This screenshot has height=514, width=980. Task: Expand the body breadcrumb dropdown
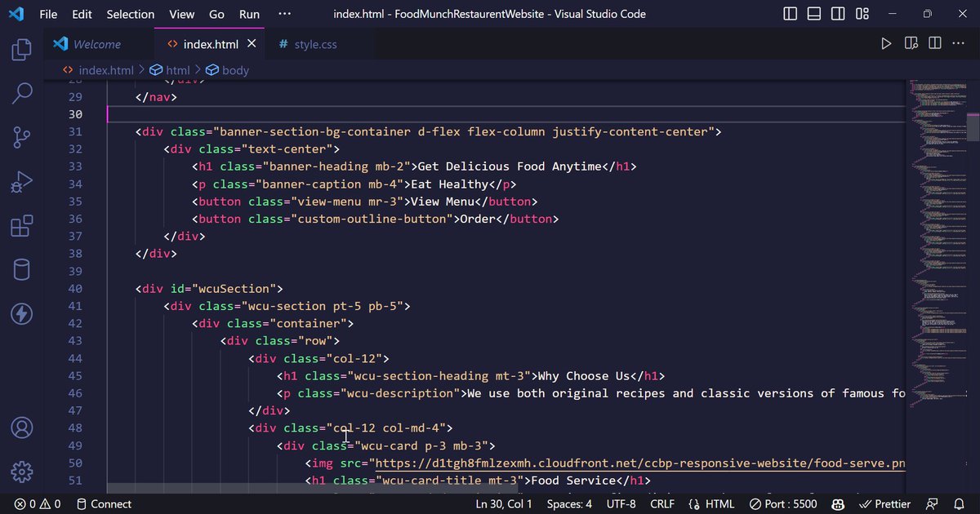pos(227,70)
